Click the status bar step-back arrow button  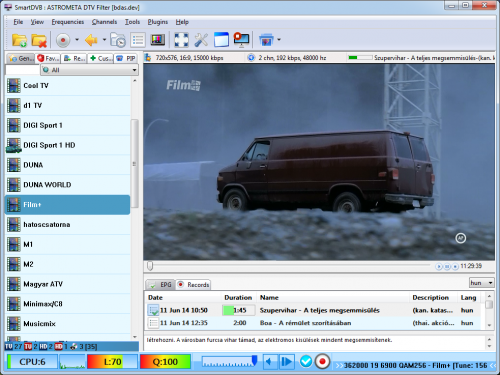[270, 362]
